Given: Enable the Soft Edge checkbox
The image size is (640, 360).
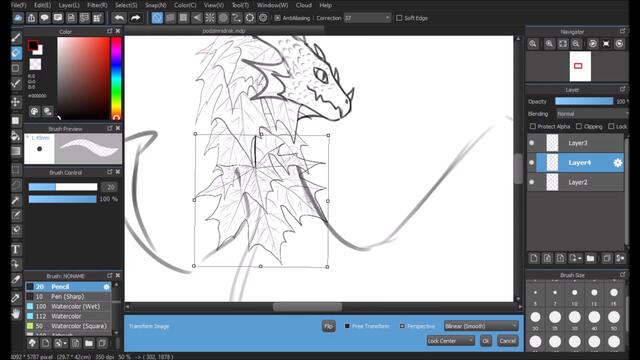Looking at the screenshot, I should tap(399, 18).
